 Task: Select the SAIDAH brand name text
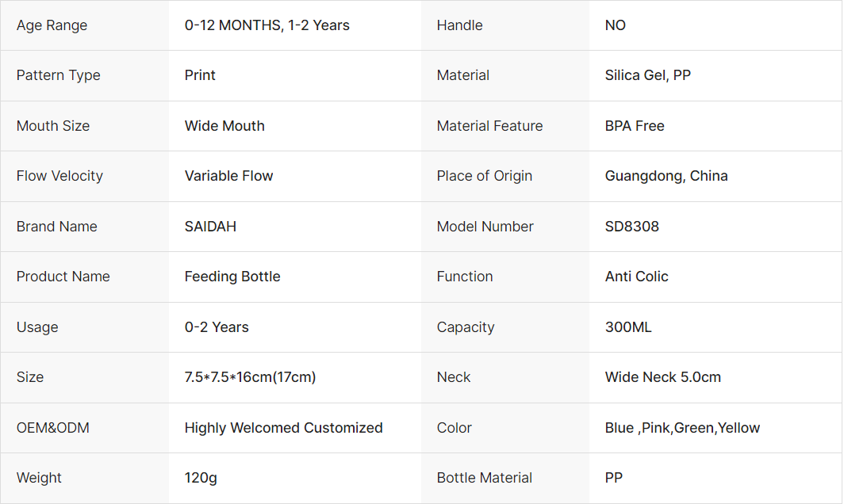click(210, 227)
